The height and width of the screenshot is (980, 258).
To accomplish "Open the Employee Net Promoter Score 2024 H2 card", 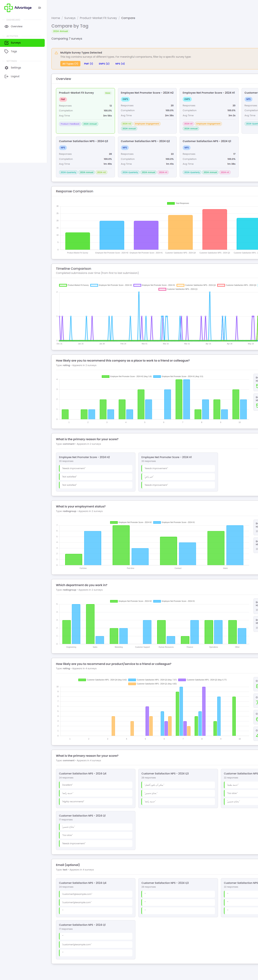I will coord(147,110).
